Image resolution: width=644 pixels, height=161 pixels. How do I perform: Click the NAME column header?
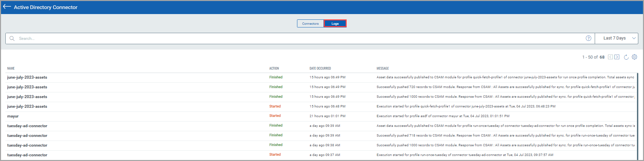pyautogui.click(x=11, y=68)
